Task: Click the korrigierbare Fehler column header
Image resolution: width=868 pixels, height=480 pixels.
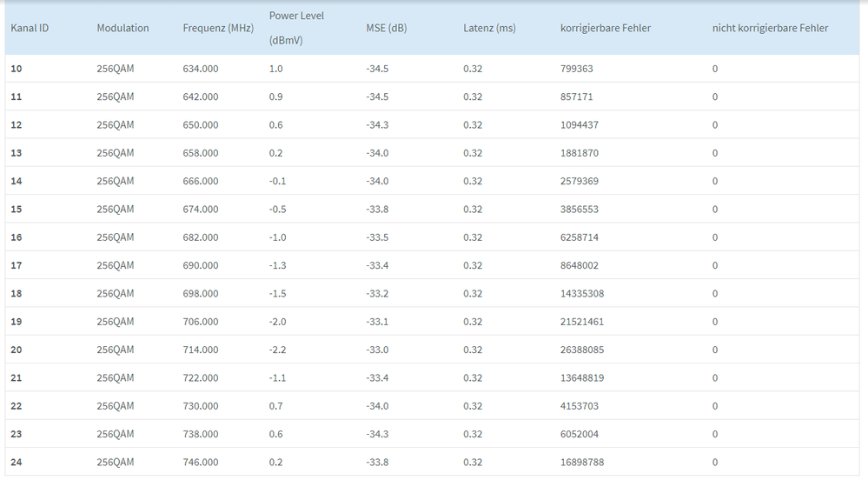Action: 606,28
